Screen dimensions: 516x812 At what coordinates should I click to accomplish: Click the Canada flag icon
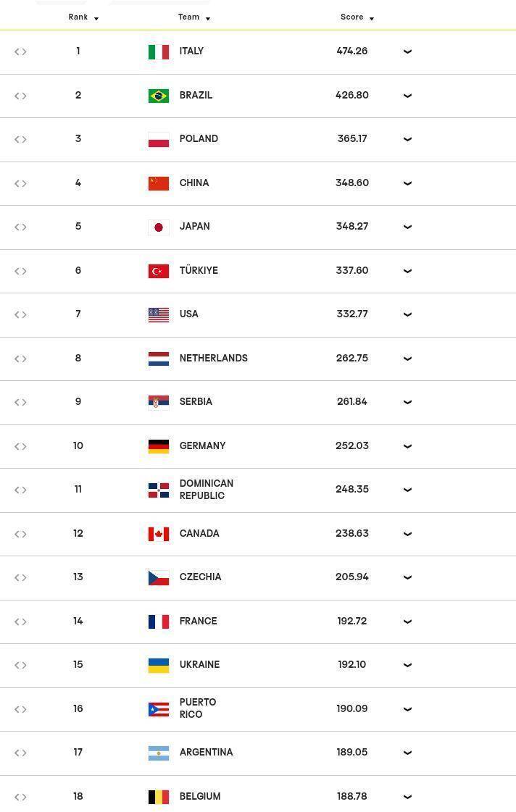[x=159, y=534]
